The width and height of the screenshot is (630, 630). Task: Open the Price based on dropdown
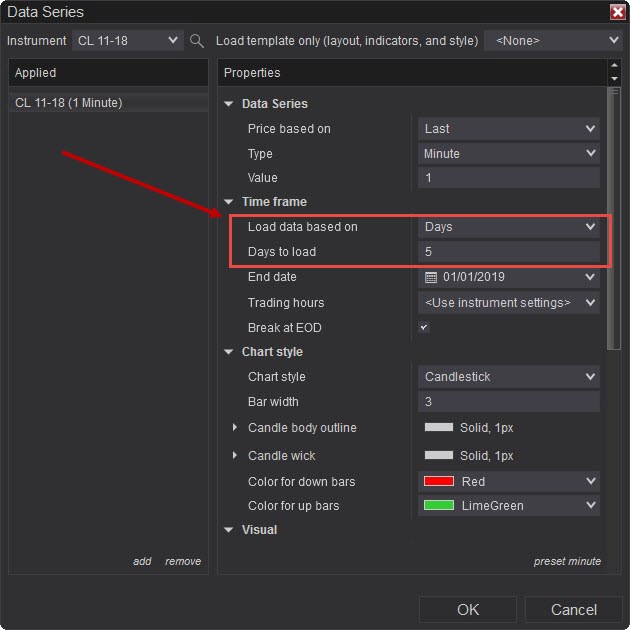509,129
